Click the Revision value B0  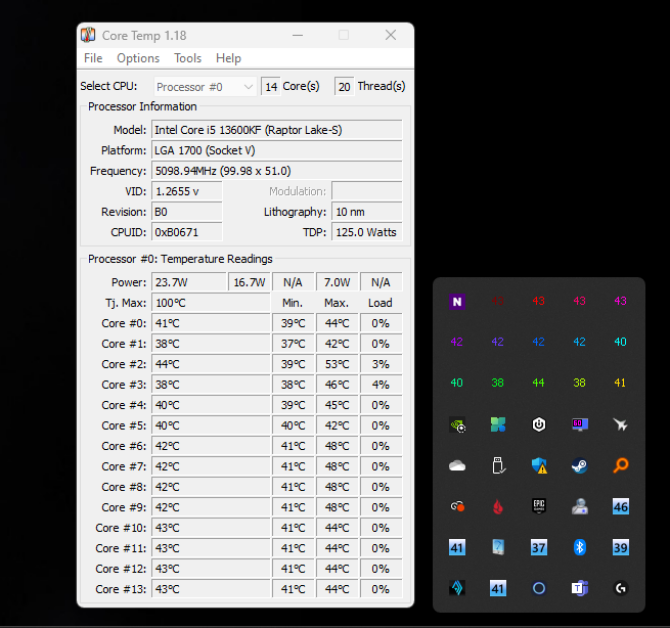click(x=187, y=212)
